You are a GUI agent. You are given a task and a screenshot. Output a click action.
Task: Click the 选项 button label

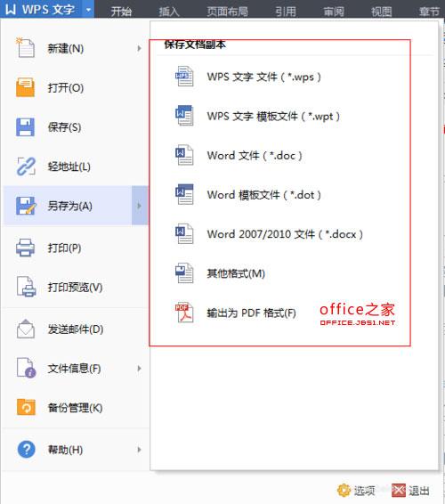(364, 491)
